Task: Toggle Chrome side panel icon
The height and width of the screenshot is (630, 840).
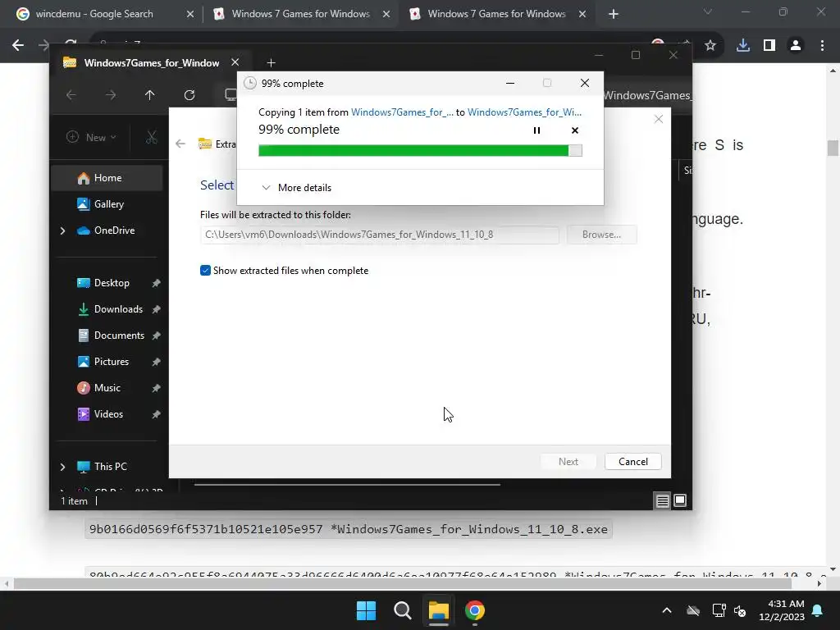Action: [x=769, y=46]
